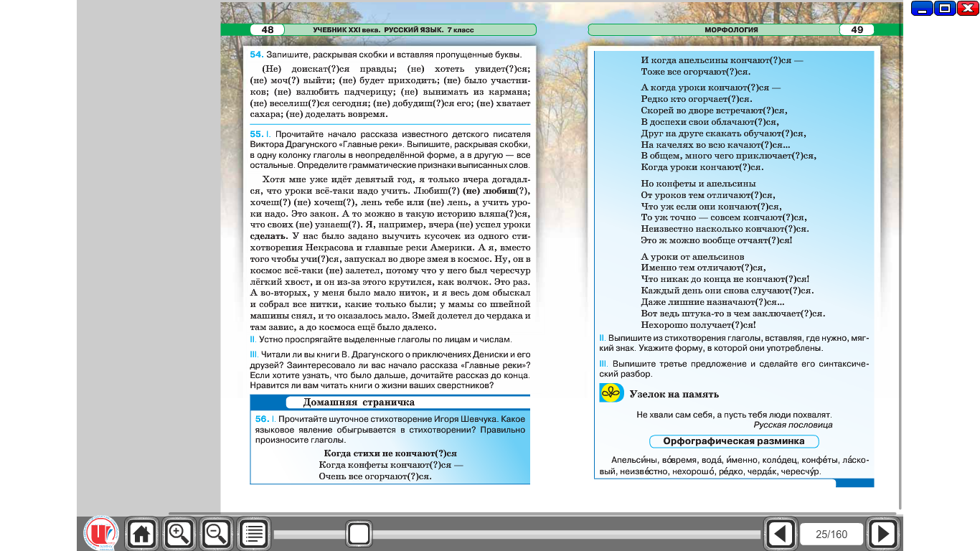Go to the previous page arrow
Viewport: 980px width, 551px height.
pyautogui.click(x=781, y=534)
